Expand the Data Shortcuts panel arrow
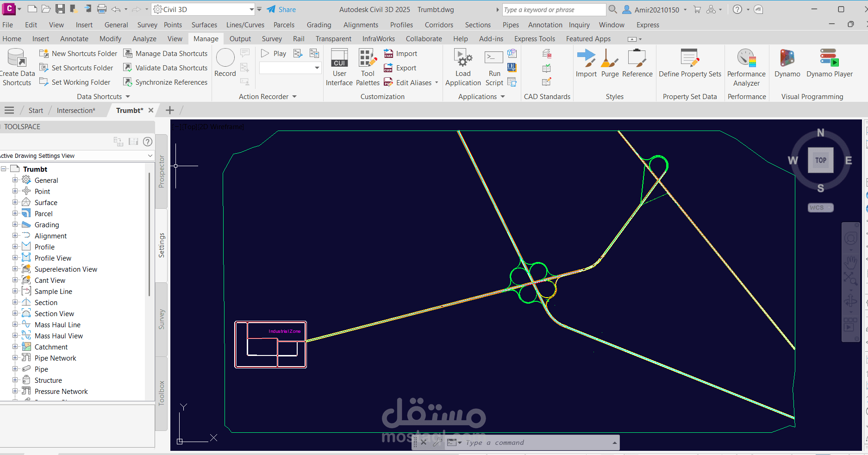Viewport: 868px width, 455px height. click(x=128, y=97)
